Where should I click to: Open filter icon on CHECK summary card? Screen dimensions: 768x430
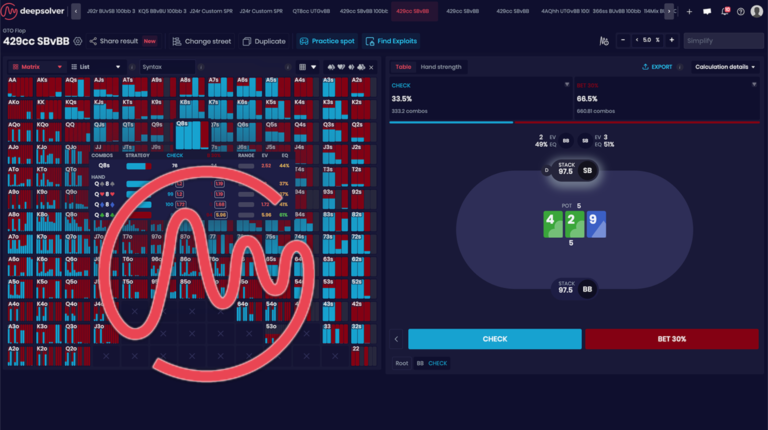pos(567,85)
